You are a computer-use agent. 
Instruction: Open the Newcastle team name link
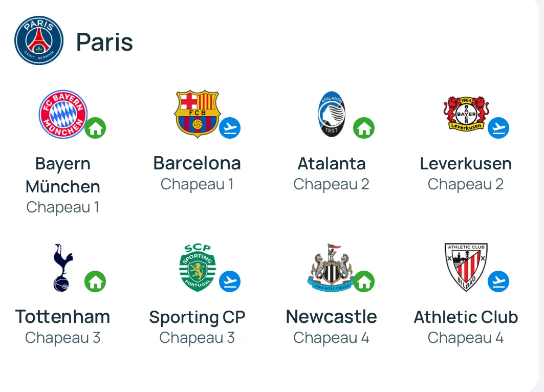[331, 317]
